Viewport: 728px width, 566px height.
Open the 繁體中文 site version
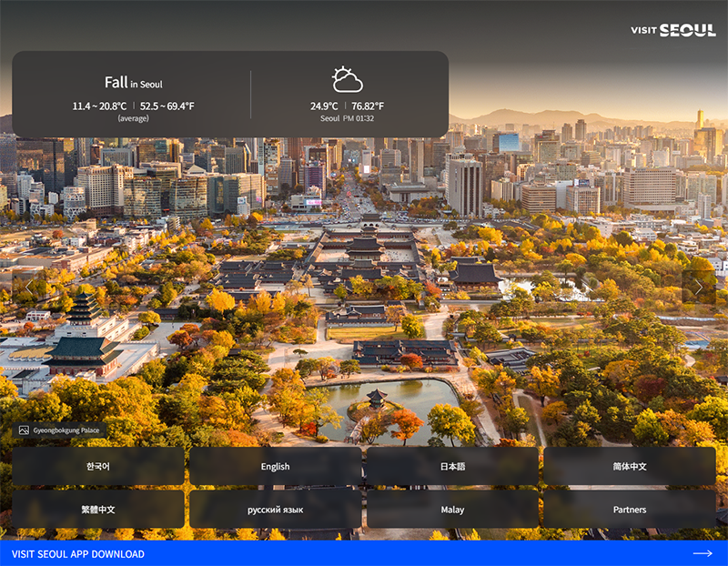click(98, 510)
